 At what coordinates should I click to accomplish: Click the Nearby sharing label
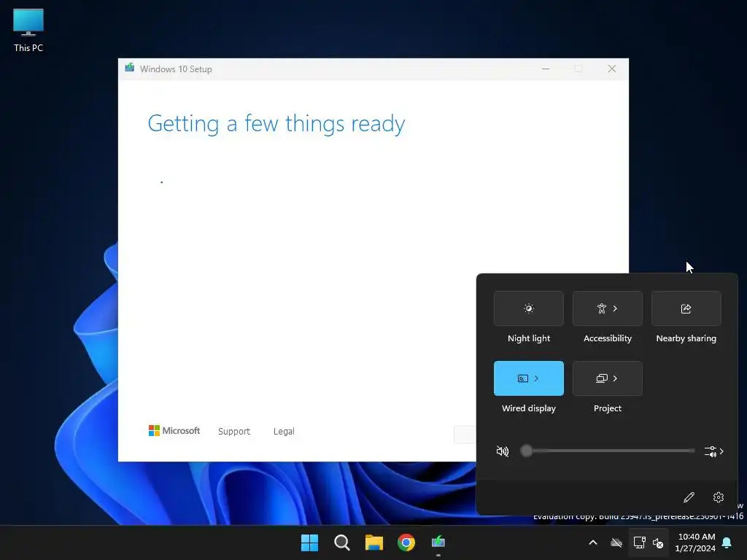tap(686, 338)
